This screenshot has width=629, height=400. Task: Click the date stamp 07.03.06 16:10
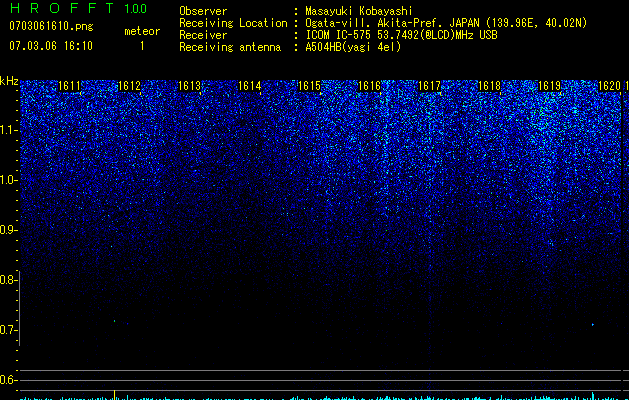[51, 46]
